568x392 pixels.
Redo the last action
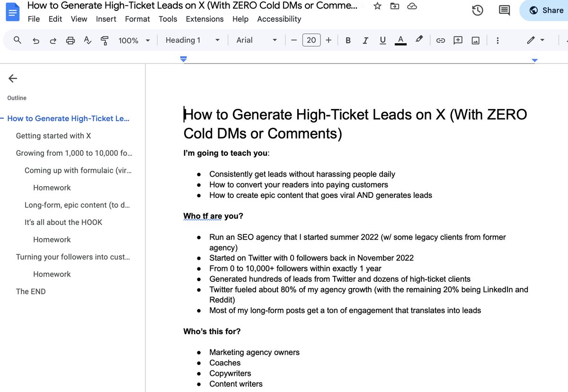coord(53,41)
